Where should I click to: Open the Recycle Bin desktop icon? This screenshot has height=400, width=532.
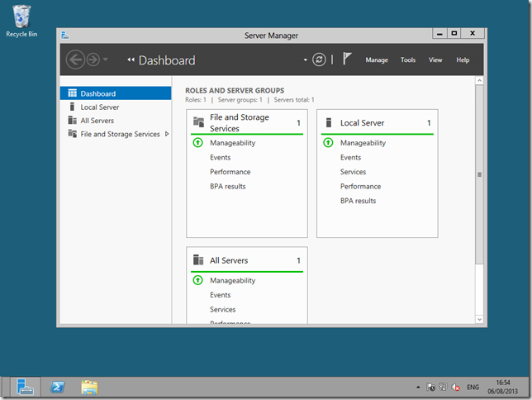point(21,21)
